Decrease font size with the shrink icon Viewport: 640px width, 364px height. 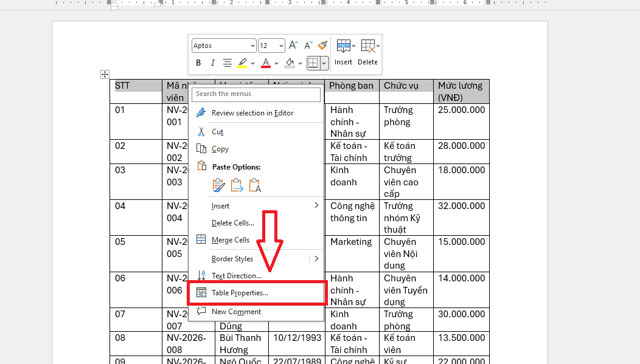(308, 45)
